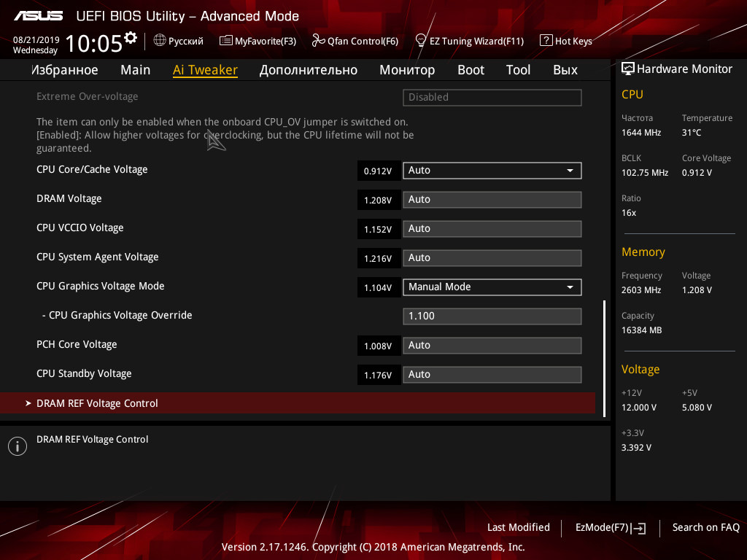This screenshot has width=747, height=560.
Task: Switch to the Boot tab
Action: pyautogui.click(x=471, y=70)
